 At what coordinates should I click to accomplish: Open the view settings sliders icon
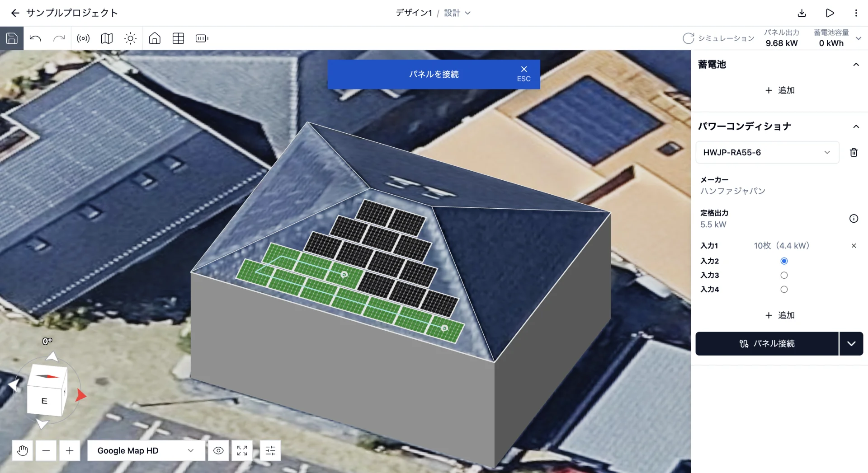click(x=270, y=450)
